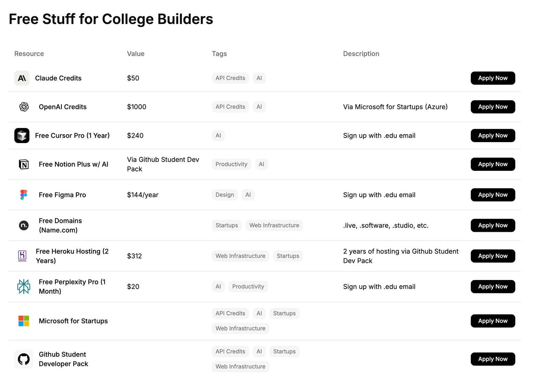This screenshot has width=548, height=392.
Task: Click the Figma logo icon
Action: coord(24,195)
